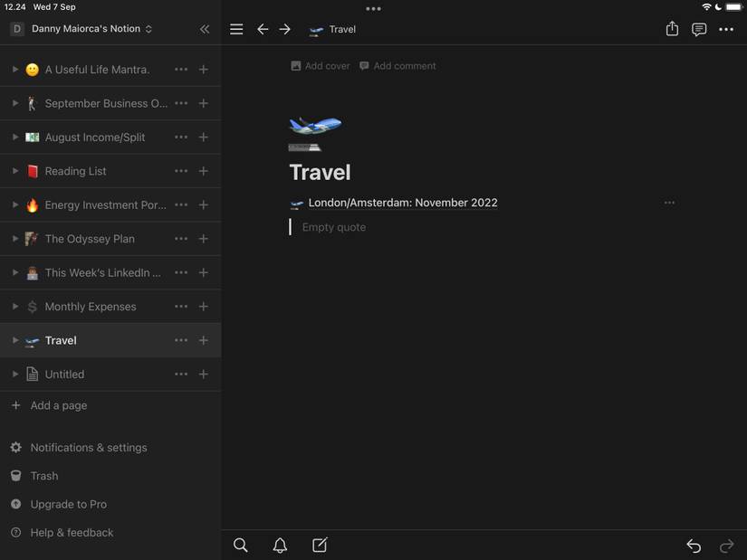Open options for the Reading List page
747x560 pixels.
point(181,170)
